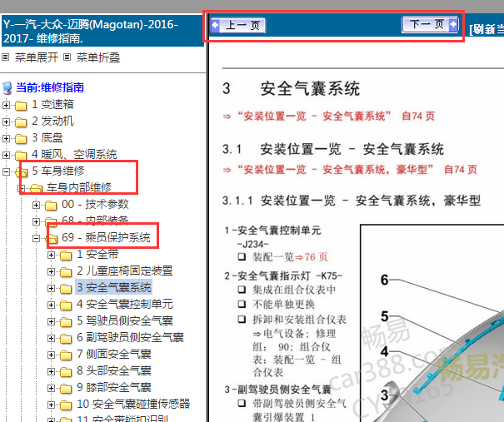Expand the 68 - 内部装备 node
This screenshot has width=504, height=422.
(37, 221)
